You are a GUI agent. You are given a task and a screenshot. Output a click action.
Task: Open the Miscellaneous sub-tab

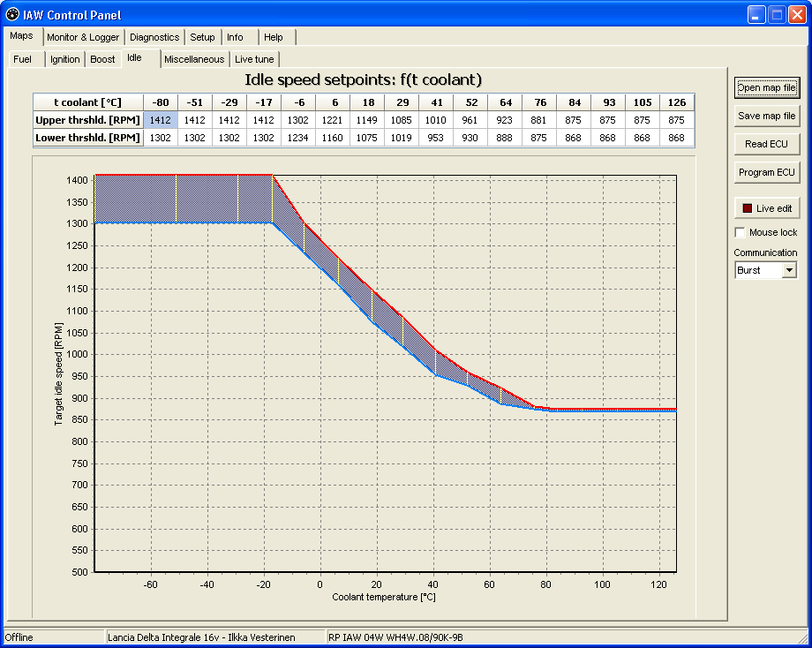click(194, 59)
